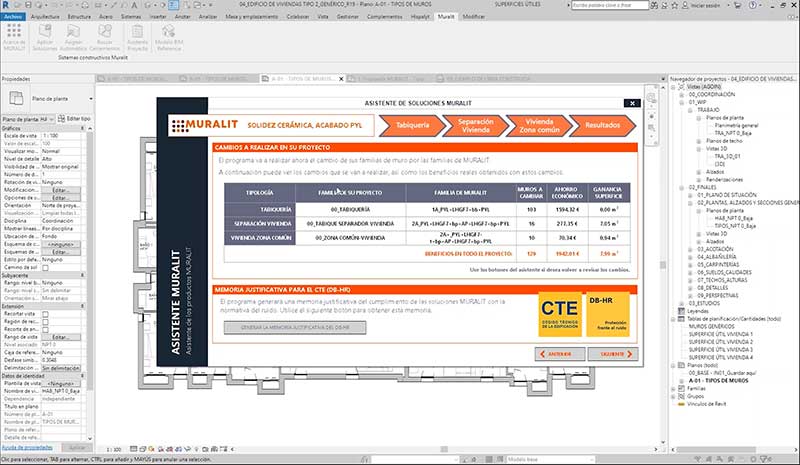Open the Estructura ribbon tab
The width and height of the screenshot is (800, 465).
tap(79, 17)
